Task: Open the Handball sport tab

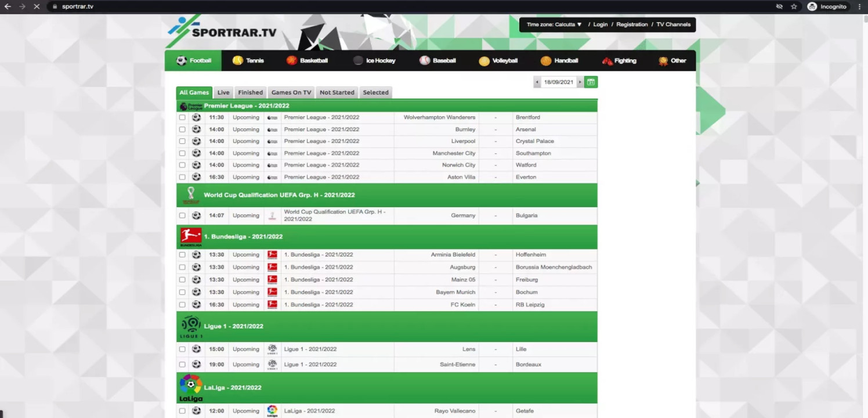Action: click(x=559, y=60)
